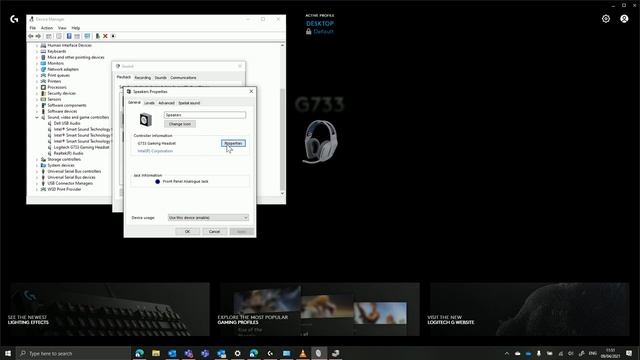The width and height of the screenshot is (640, 360).
Task: Expand Network adapters category
Action: point(37,69)
